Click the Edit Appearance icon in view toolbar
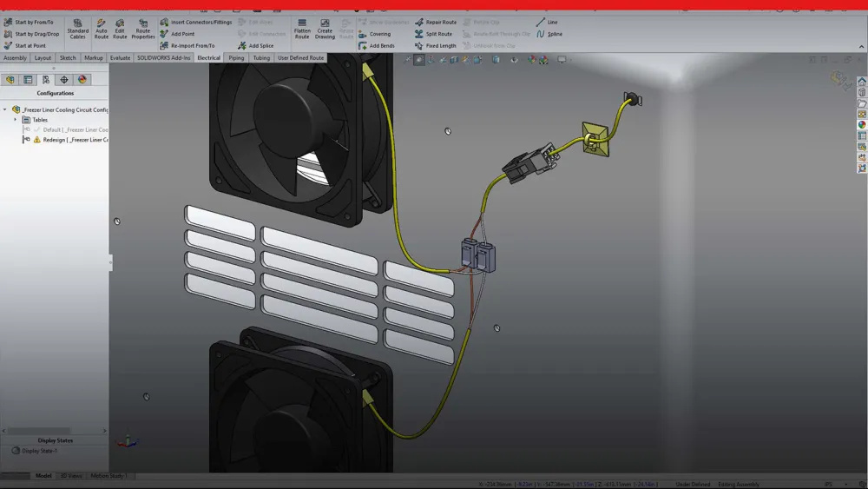The image size is (868, 489). point(531,59)
